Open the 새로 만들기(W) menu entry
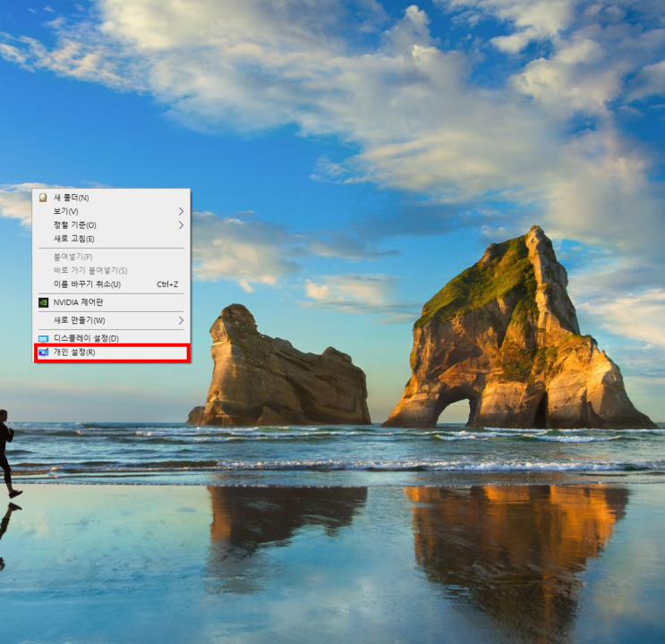The height and width of the screenshot is (644, 665). (x=111, y=320)
